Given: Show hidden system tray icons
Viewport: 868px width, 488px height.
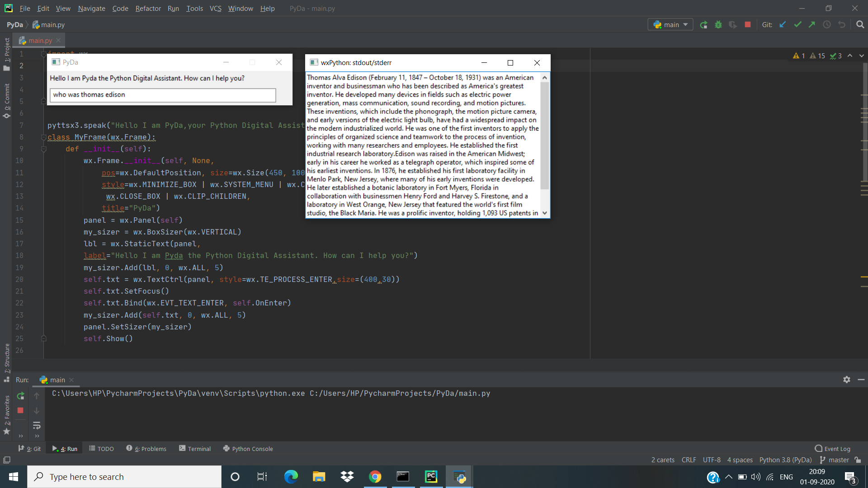Looking at the screenshot, I should click(x=729, y=477).
